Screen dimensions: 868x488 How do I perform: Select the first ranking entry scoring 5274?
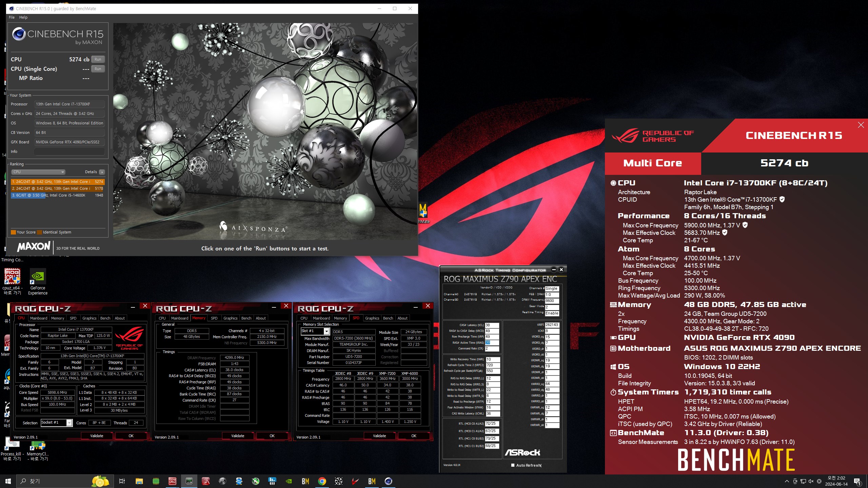click(x=58, y=182)
